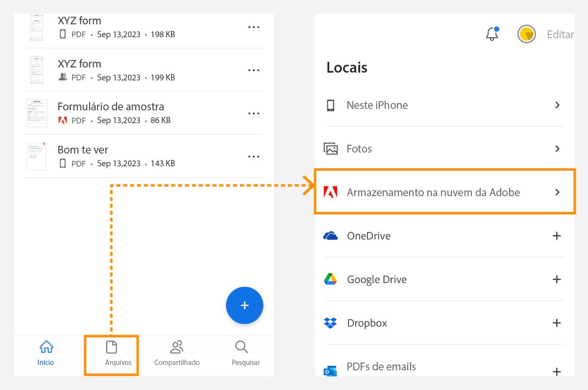Tap the Fotos photos icon
This screenshot has height=390, width=588.
click(330, 149)
